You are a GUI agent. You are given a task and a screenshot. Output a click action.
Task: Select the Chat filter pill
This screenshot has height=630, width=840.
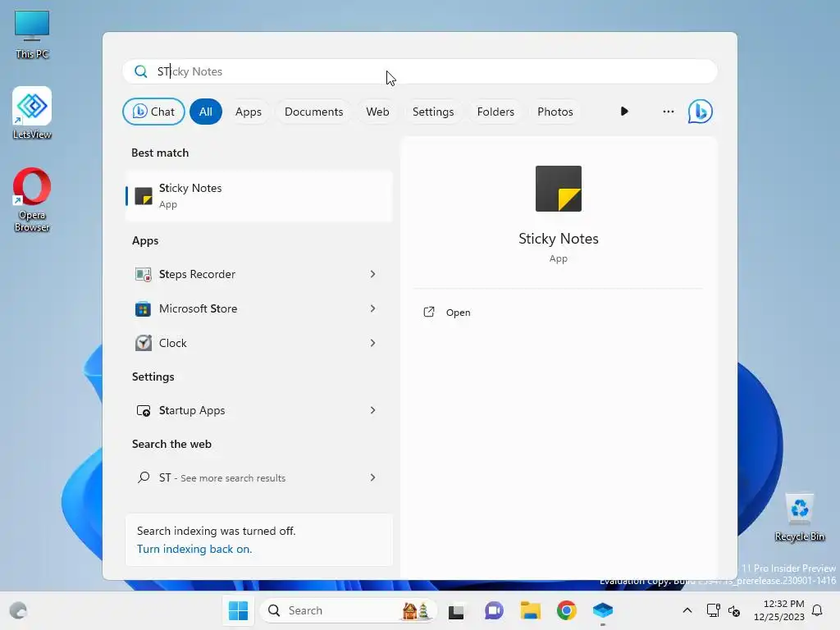pos(153,112)
